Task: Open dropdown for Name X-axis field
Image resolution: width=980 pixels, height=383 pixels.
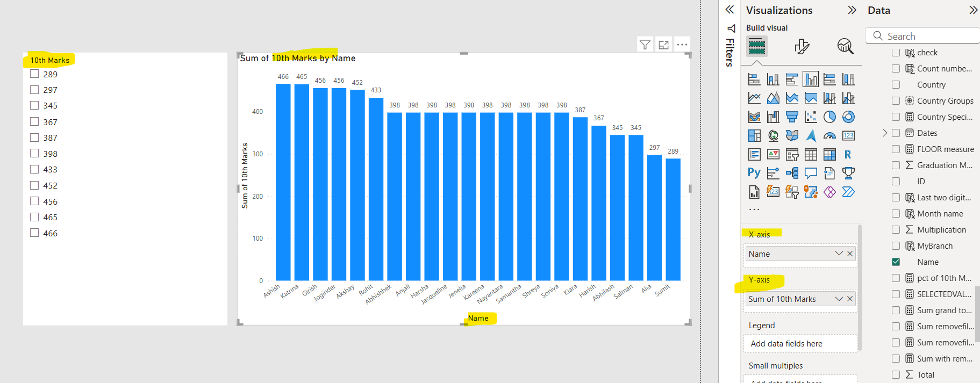Action: click(x=839, y=254)
